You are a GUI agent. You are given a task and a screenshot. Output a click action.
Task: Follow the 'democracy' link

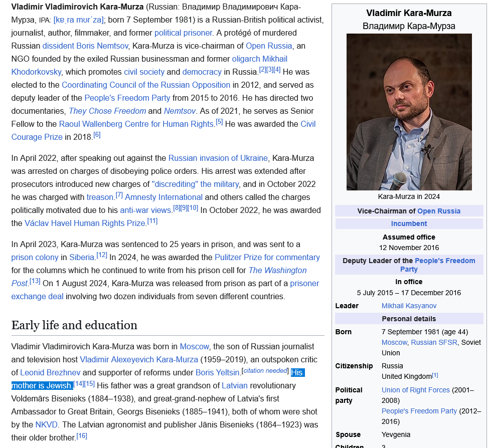point(202,72)
